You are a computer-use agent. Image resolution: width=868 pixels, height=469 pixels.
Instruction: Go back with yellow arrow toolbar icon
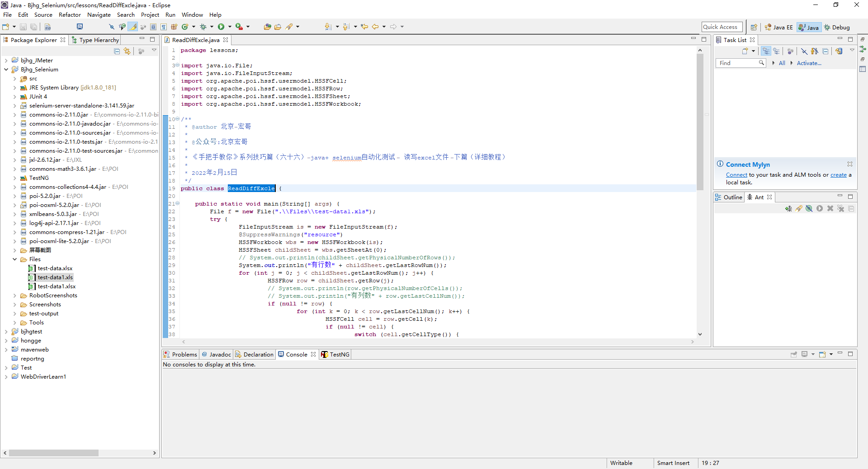[375, 27]
